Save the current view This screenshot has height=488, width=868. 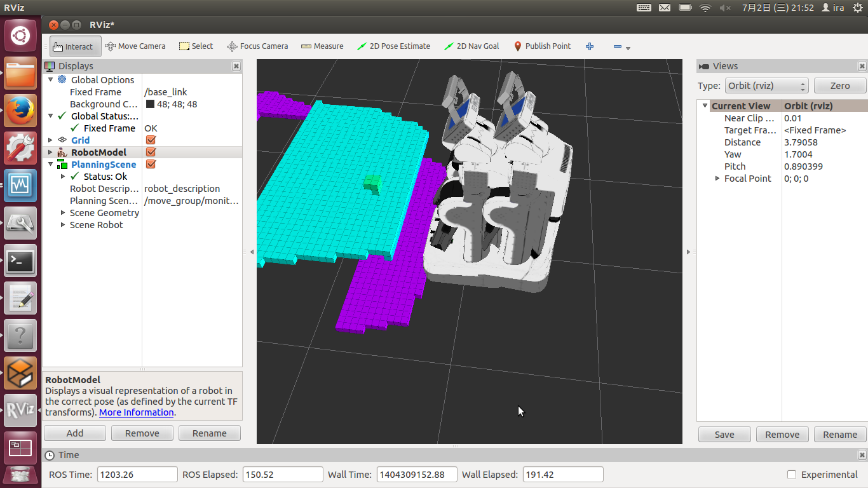(x=724, y=435)
